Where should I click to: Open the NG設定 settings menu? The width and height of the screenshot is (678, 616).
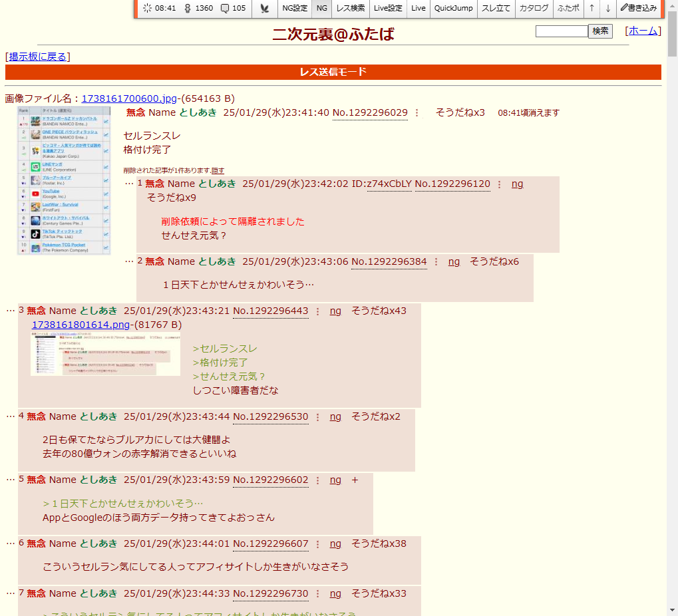pyautogui.click(x=295, y=9)
